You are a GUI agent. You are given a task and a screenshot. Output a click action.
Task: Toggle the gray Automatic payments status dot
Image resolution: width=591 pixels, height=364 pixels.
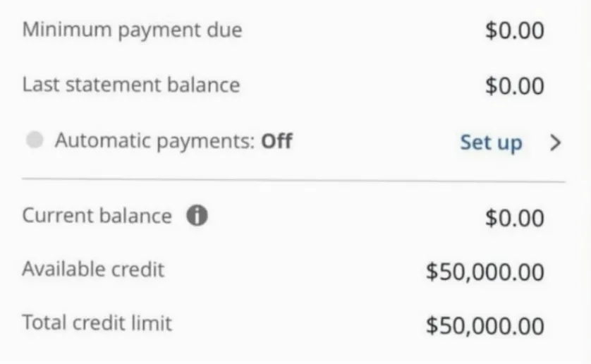point(35,140)
